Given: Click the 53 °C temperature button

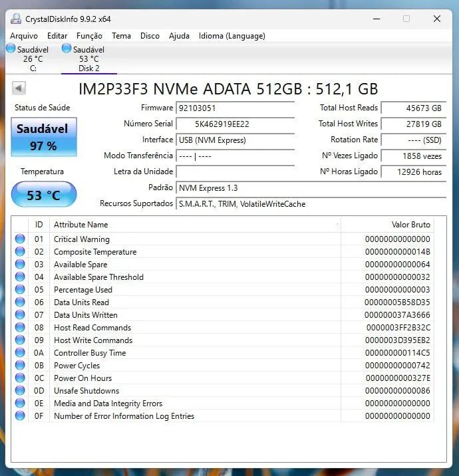Looking at the screenshot, I should pos(44,194).
